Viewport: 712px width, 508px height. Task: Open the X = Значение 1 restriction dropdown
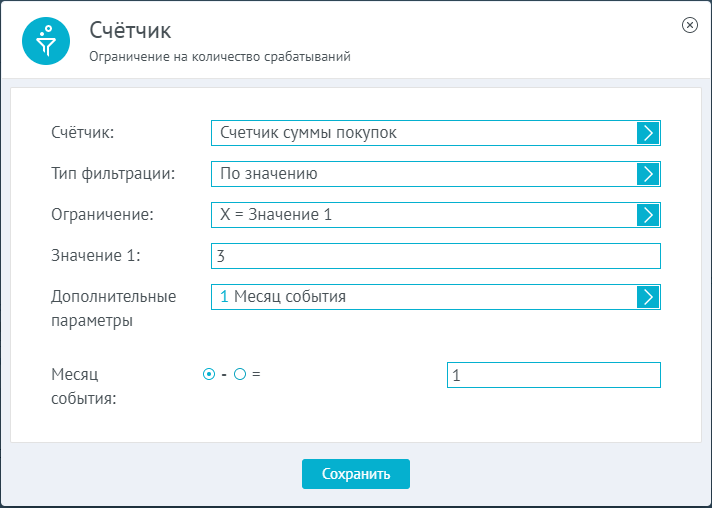[x=435, y=215]
